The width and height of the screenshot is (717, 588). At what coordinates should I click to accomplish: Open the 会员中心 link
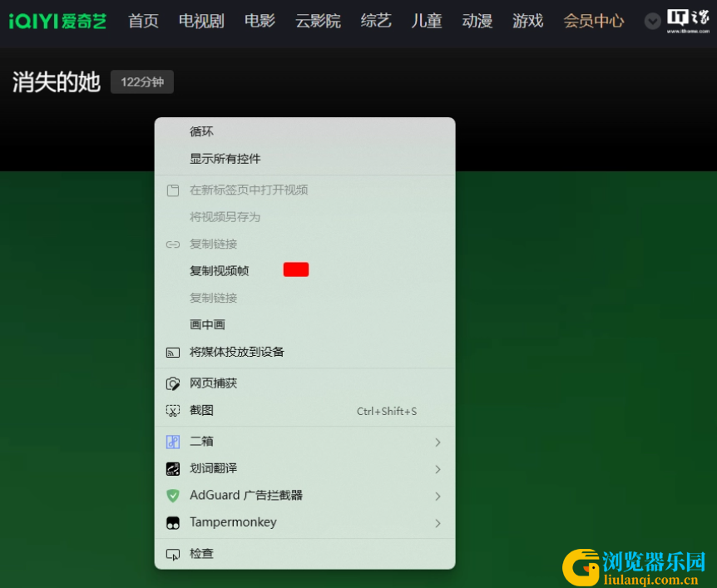pos(594,21)
